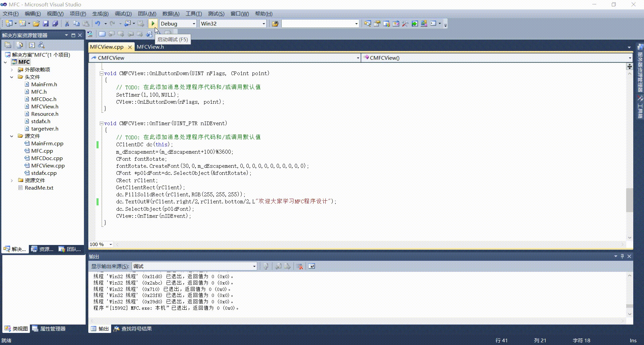
Task: Open the Win32 platform dropdown
Action: click(x=264, y=23)
